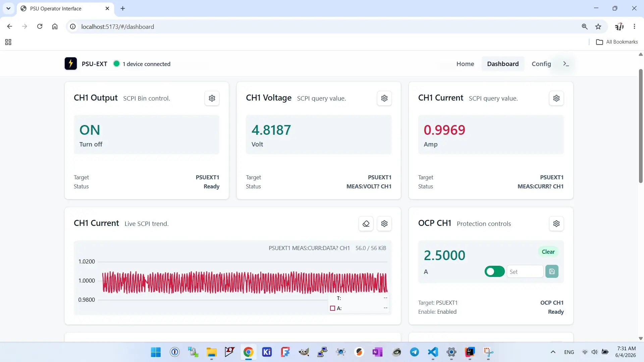Open Config nav tab
The width and height of the screenshot is (644, 362).
coord(541,64)
